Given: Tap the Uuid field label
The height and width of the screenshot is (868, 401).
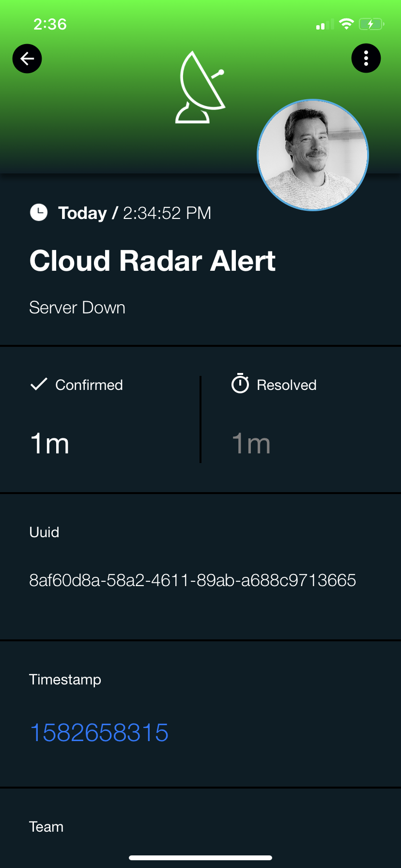Looking at the screenshot, I should click(x=44, y=532).
